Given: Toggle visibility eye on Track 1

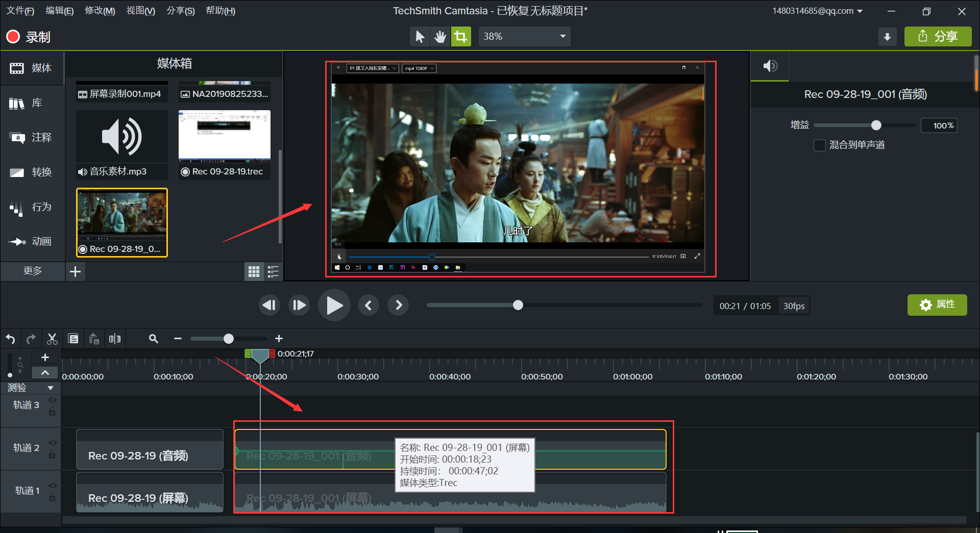Looking at the screenshot, I should [52, 486].
